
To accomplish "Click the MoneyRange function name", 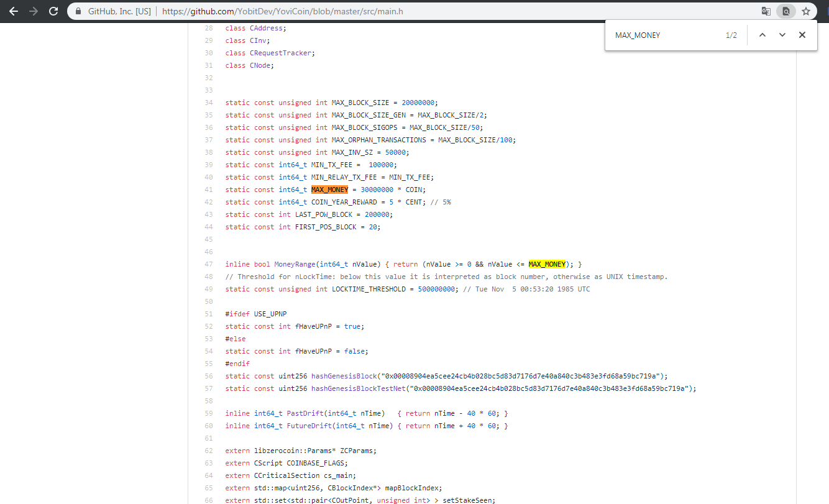I will pyautogui.click(x=296, y=264).
